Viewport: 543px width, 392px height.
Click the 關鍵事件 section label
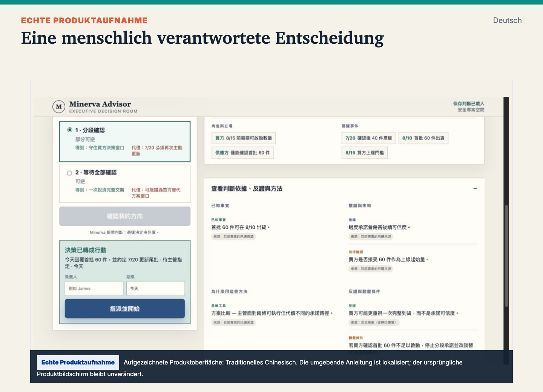point(350,126)
